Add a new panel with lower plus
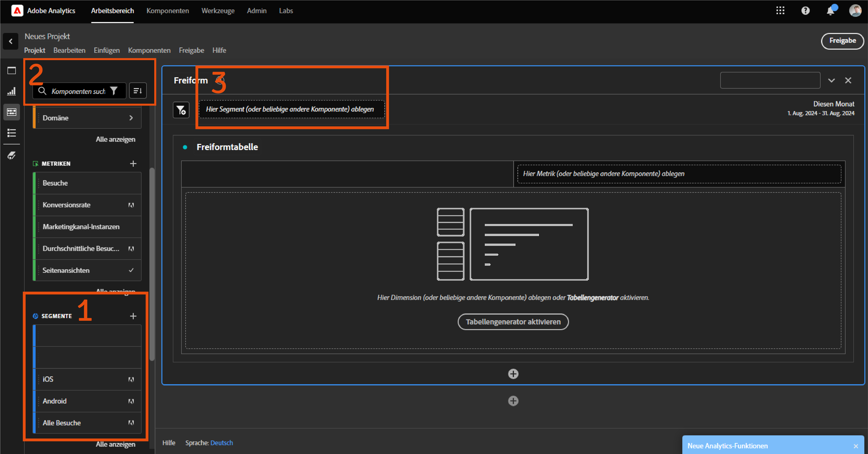868x454 pixels. click(513, 401)
